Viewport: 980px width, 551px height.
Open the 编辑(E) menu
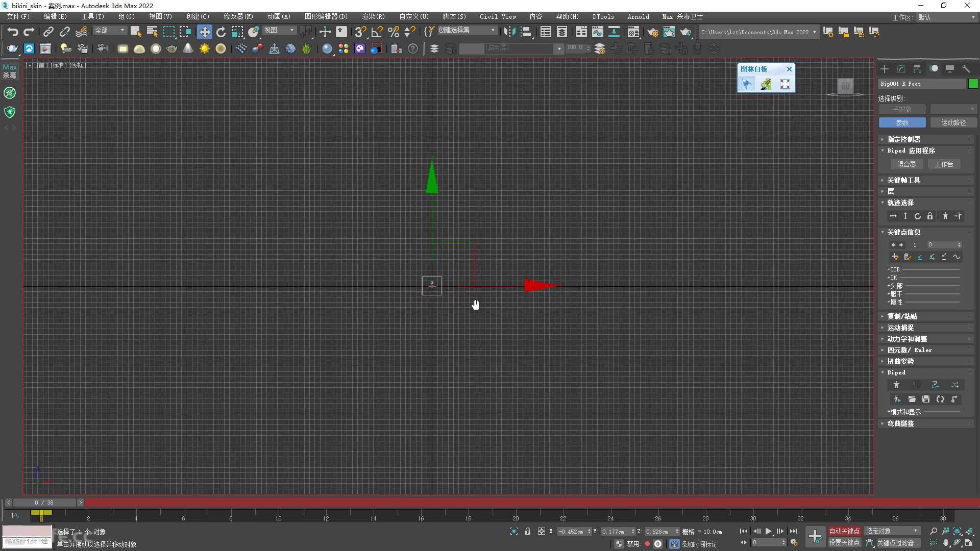point(55,17)
